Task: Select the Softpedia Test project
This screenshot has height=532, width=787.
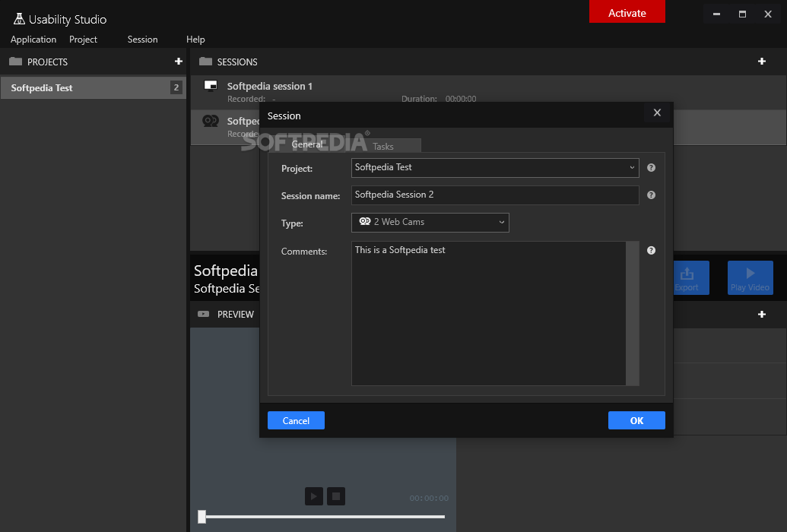Action: tap(94, 87)
